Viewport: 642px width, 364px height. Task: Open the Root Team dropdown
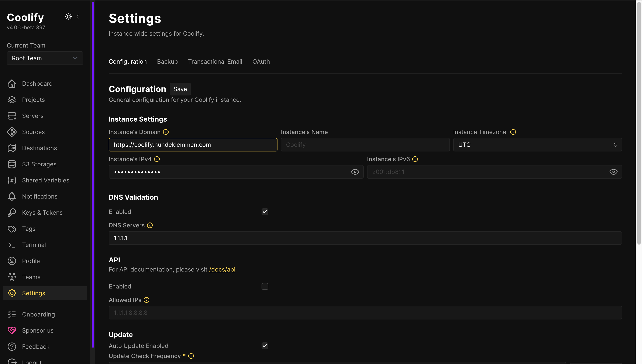click(45, 58)
